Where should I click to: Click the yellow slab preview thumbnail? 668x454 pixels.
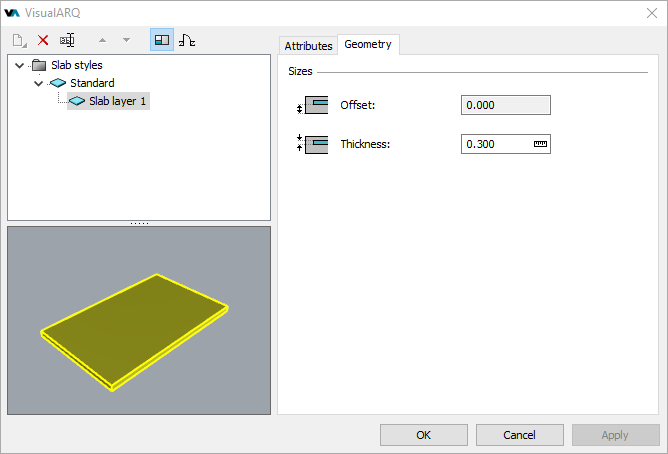[x=135, y=332]
